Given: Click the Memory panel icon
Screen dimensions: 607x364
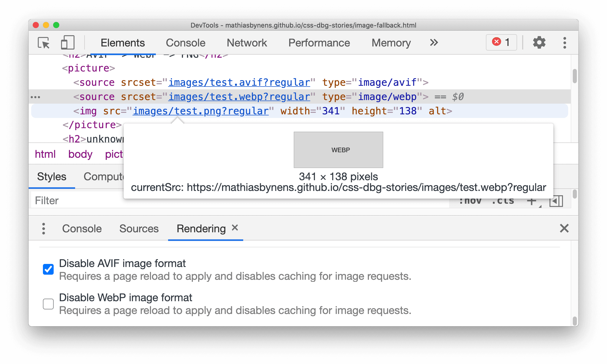Looking at the screenshot, I should pyautogui.click(x=390, y=42).
